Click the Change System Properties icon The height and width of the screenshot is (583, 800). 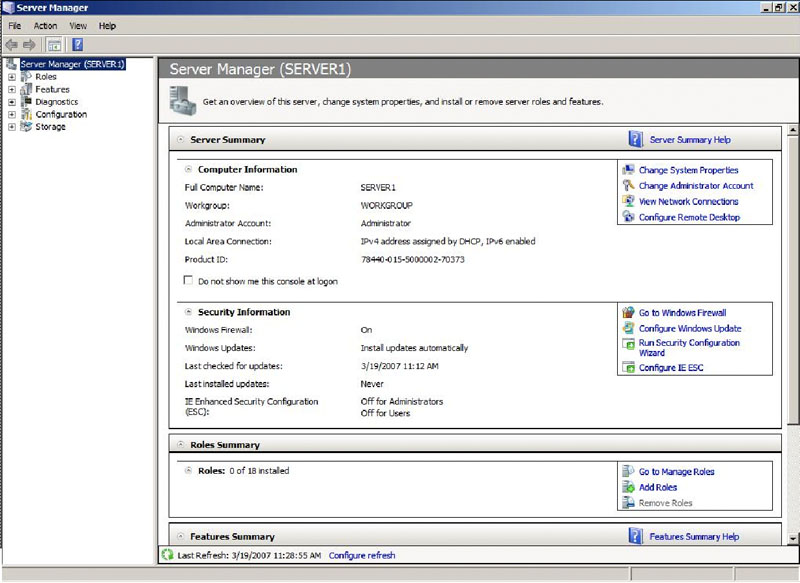point(628,170)
